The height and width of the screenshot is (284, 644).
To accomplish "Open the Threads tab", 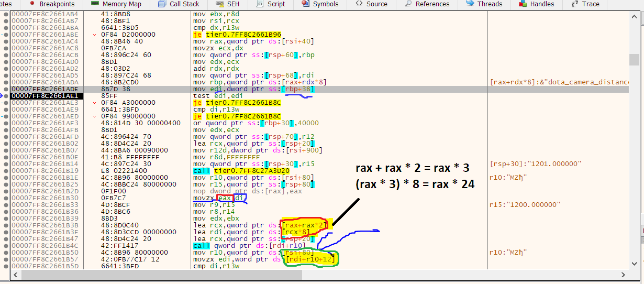I will (485, 4).
